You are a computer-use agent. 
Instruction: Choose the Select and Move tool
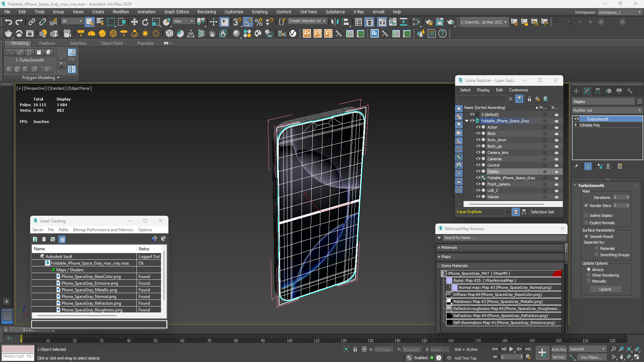tap(134, 22)
